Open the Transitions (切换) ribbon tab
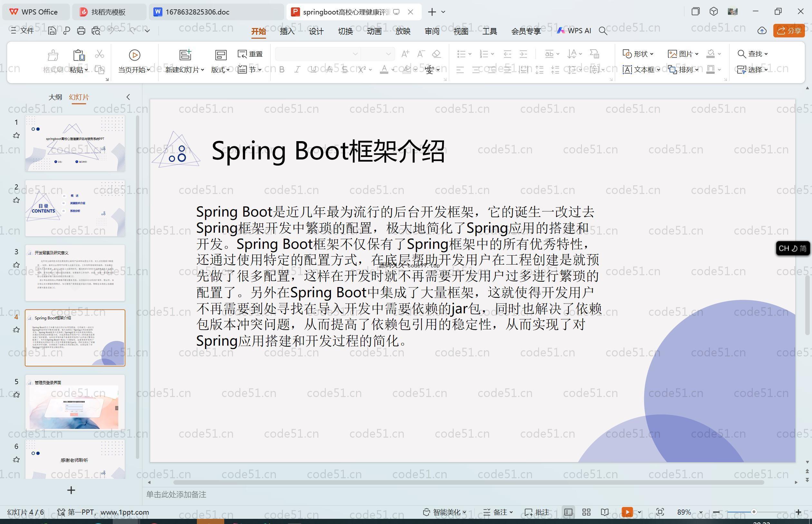 click(345, 31)
